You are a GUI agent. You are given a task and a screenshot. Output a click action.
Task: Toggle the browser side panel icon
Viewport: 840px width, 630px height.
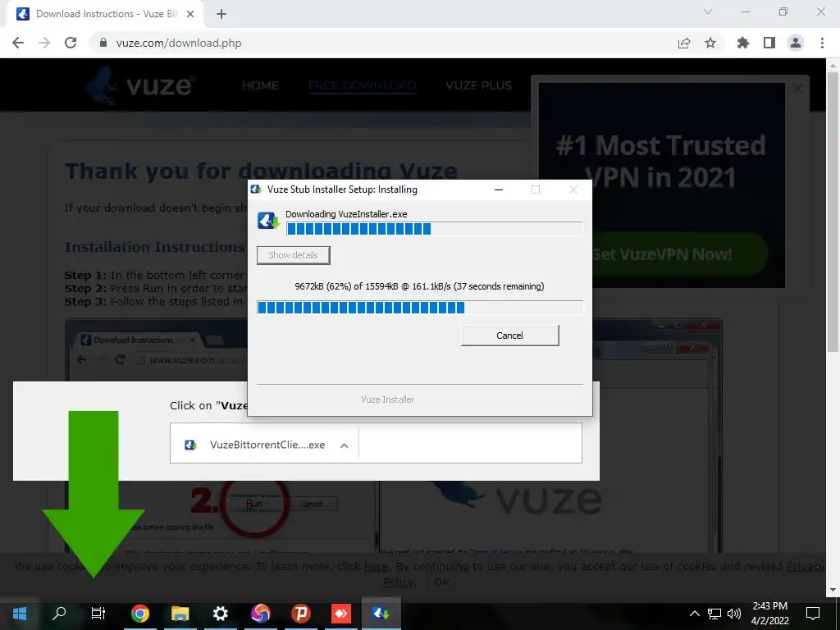point(769,43)
